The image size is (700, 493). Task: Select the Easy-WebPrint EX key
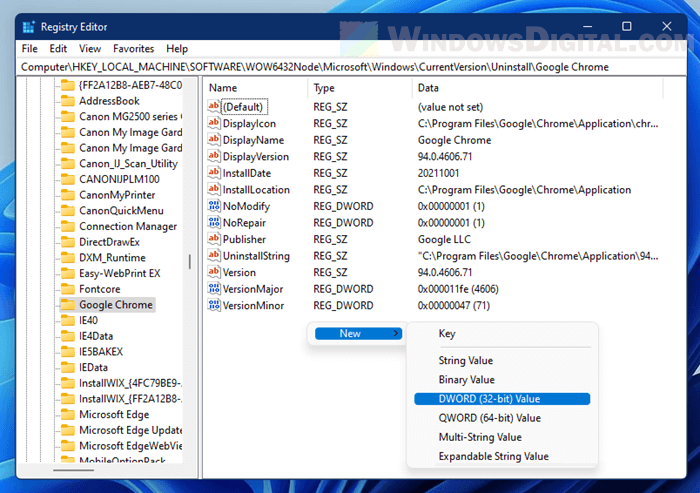click(120, 273)
